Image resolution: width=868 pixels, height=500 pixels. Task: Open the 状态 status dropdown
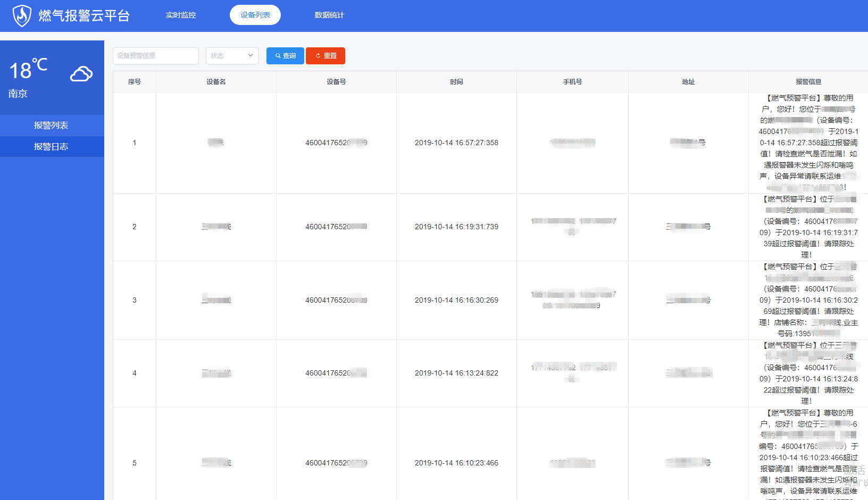coord(232,56)
